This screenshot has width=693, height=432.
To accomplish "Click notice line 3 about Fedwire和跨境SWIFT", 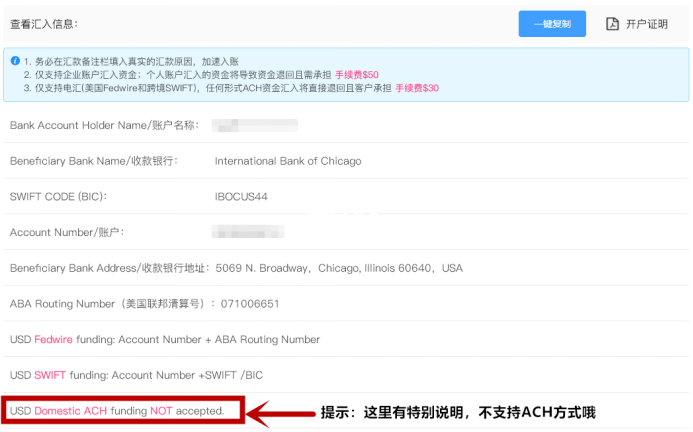I will tap(231, 88).
